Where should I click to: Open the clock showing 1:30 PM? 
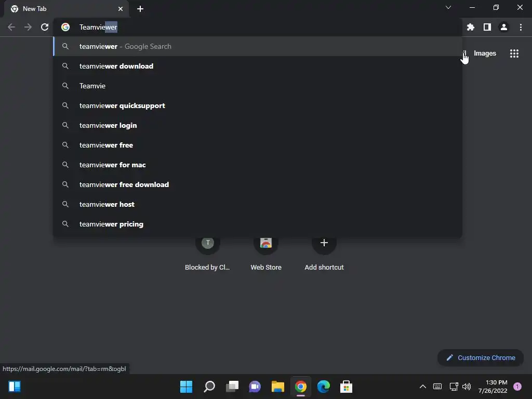click(x=493, y=387)
